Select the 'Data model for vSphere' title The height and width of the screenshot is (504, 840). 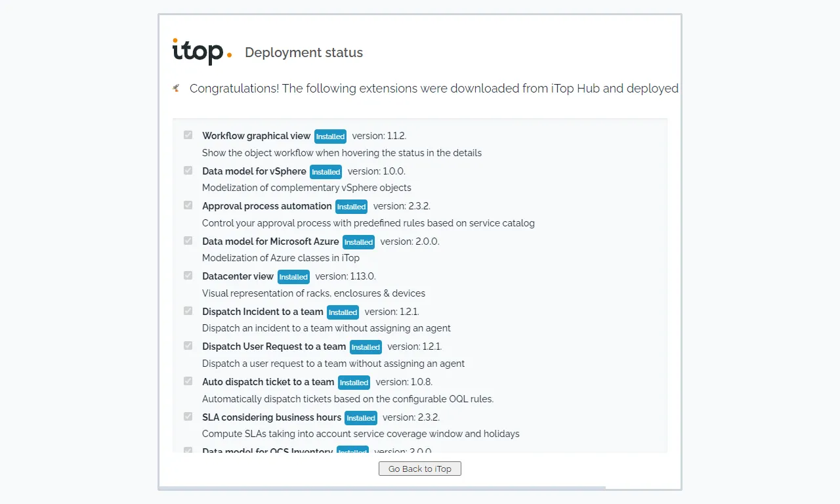point(254,171)
